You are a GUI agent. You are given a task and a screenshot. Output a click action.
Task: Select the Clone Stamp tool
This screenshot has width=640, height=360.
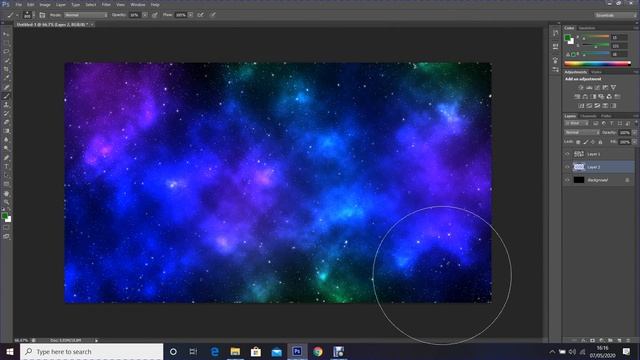tap(6, 105)
